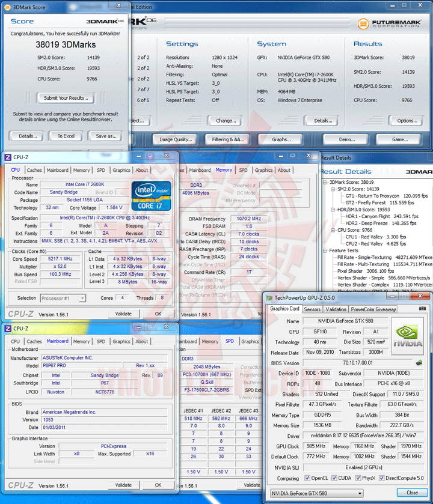The image size is (433, 504).
Task: Click Change button under Settings
Action: point(226,121)
